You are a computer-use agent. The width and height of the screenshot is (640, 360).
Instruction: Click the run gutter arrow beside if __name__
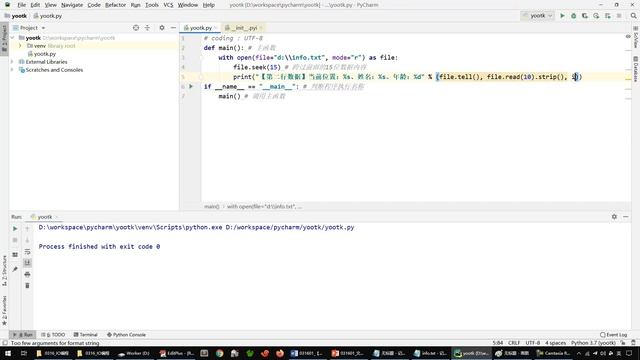coord(191,87)
